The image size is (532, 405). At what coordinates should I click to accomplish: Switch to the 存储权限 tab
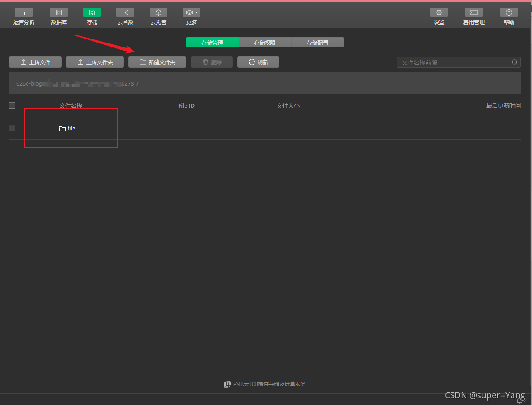[x=265, y=43]
